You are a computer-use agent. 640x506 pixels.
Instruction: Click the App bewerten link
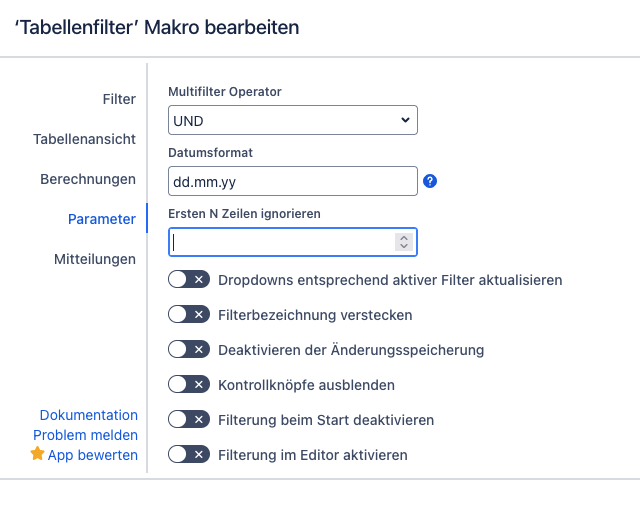[93, 455]
